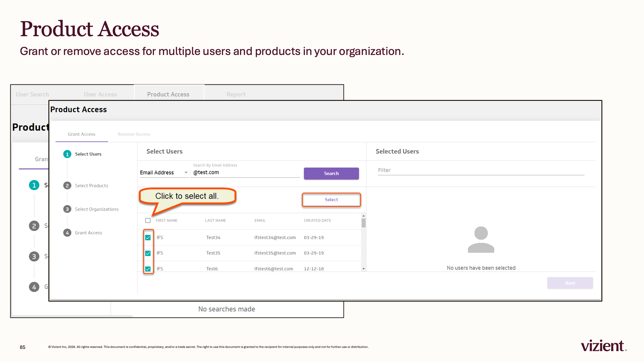Click background teal step 1 circle

(34, 185)
